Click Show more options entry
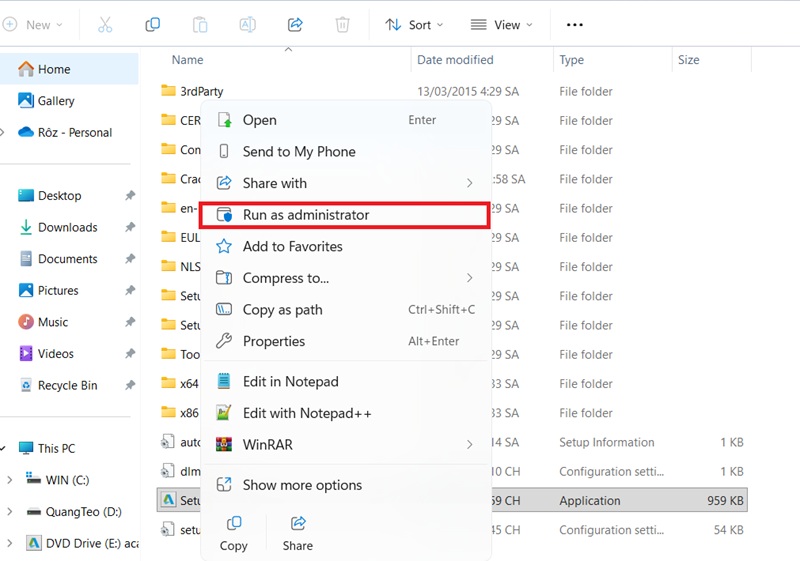 point(301,485)
